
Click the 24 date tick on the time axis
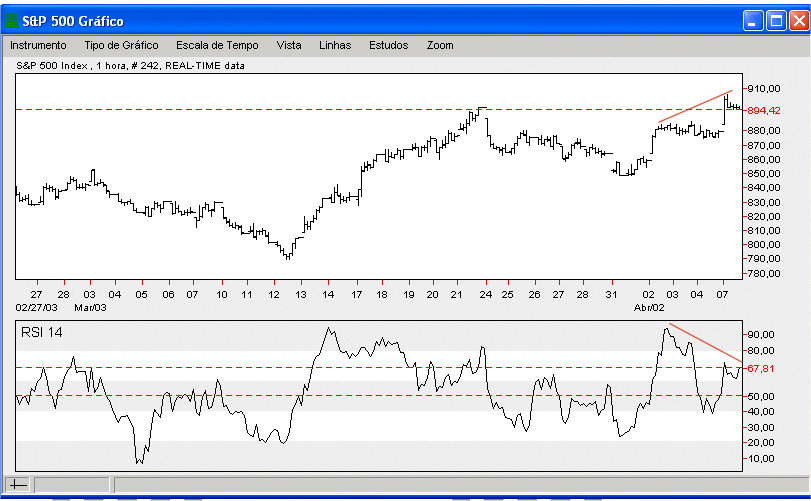[486, 295]
